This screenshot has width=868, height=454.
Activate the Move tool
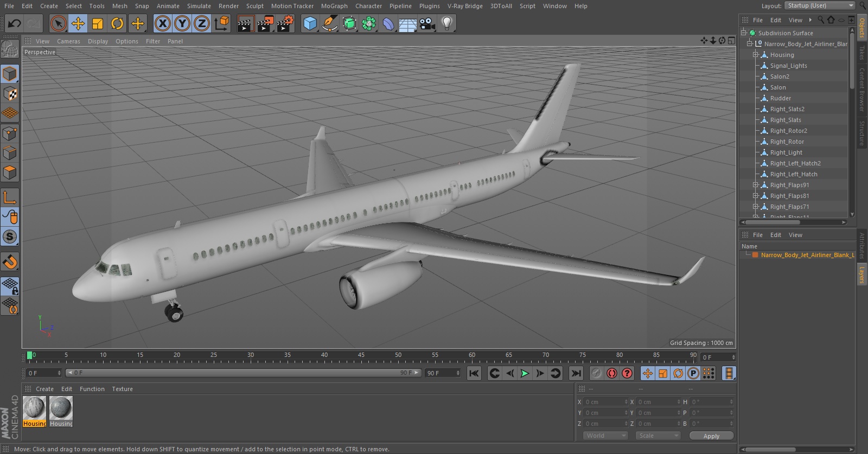pos(78,23)
